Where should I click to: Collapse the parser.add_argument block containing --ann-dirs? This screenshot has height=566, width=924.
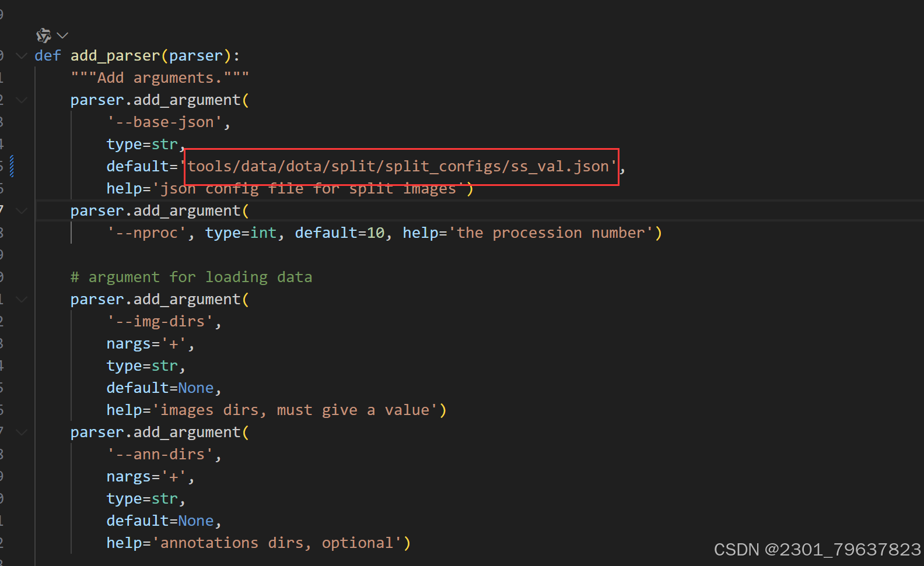[22, 432]
